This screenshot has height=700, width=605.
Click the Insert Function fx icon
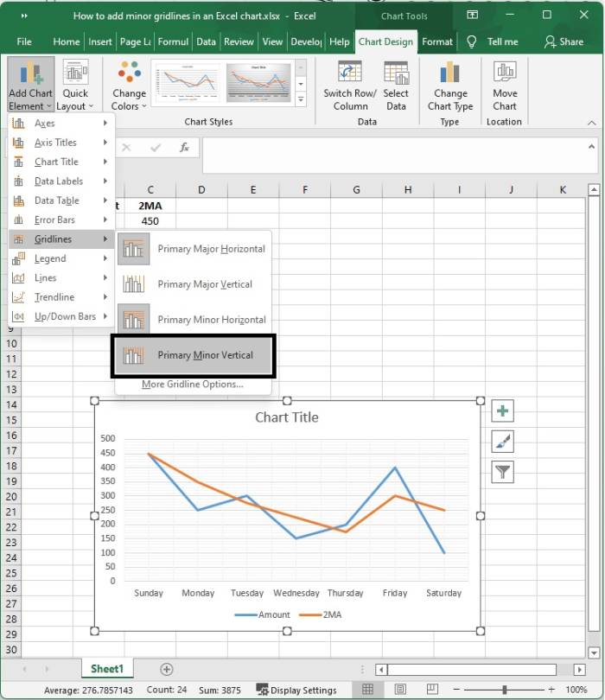184,147
